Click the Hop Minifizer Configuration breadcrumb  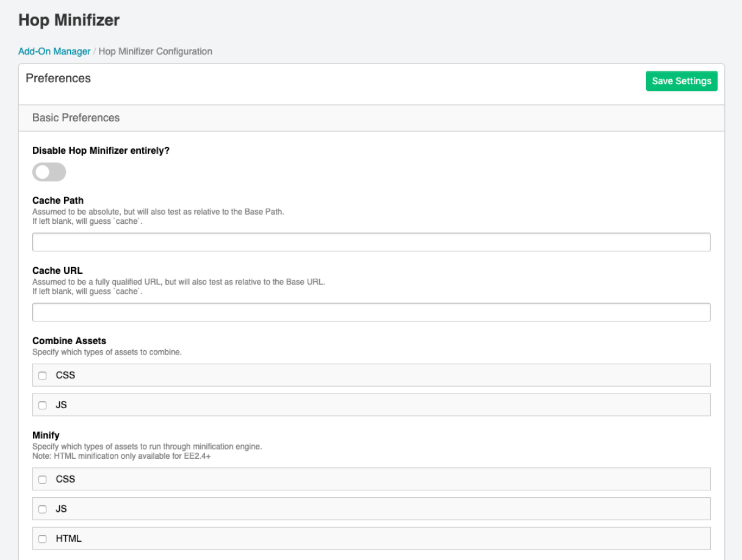point(154,51)
